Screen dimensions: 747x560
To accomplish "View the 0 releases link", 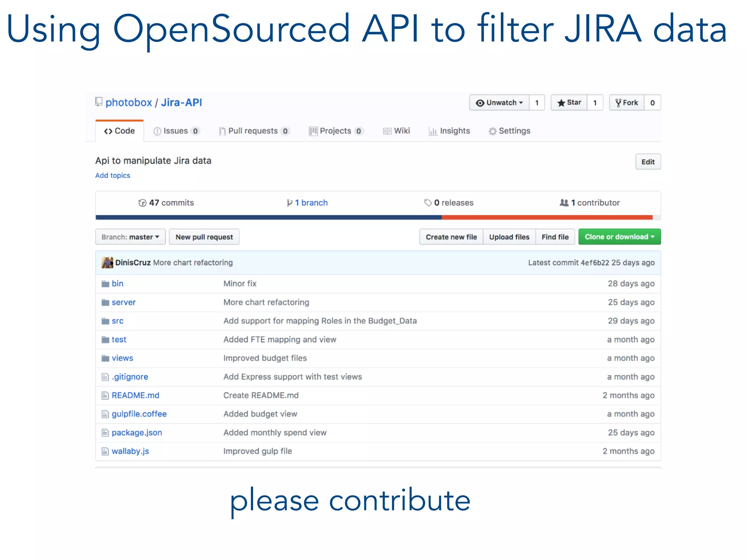I will point(449,203).
